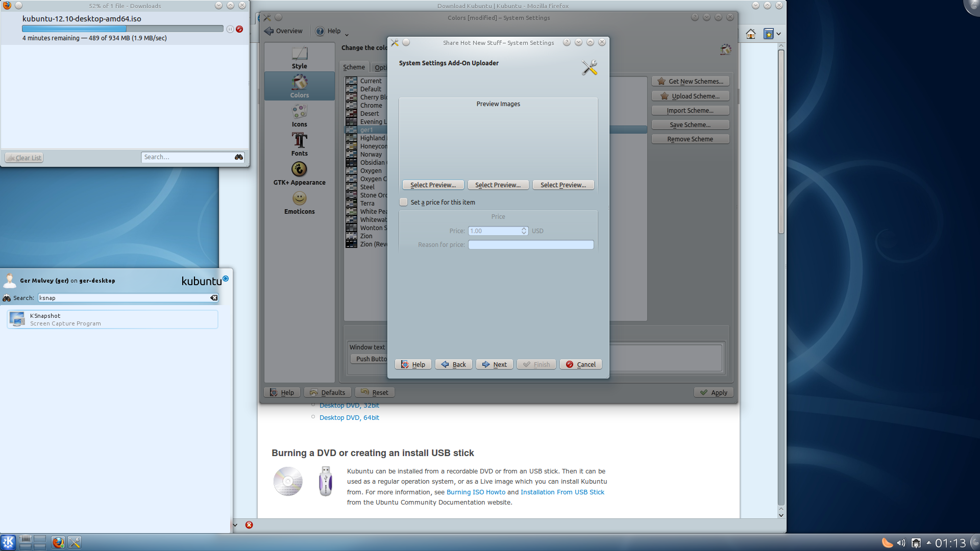Select the Colors category icon
The image size is (980, 551).
point(300,86)
